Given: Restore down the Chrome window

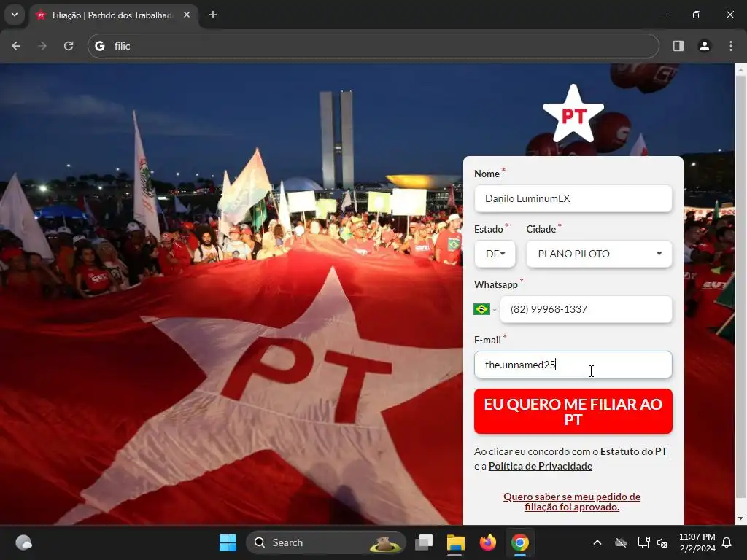Looking at the screenshot, I should pyautogui.click(x=697, y=15).
